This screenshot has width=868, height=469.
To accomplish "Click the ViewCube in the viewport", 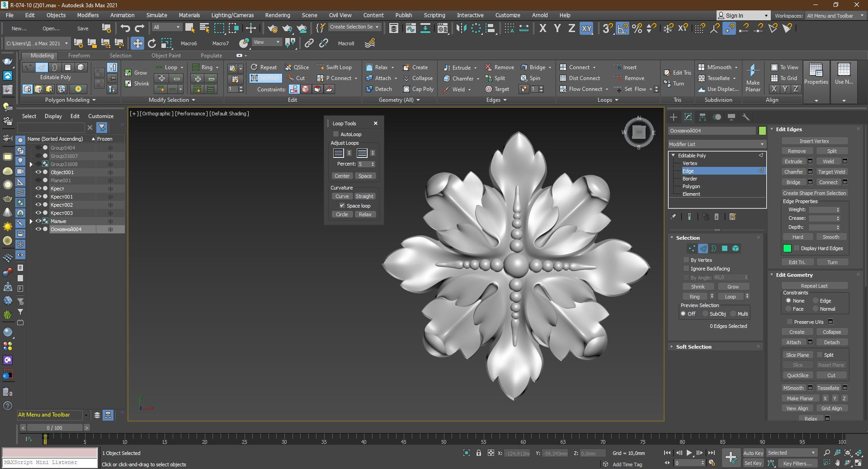I will point(639,132).
